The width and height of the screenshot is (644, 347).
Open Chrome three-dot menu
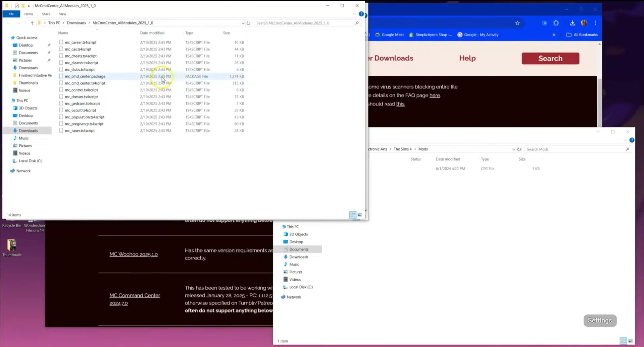tap(595, 23)
